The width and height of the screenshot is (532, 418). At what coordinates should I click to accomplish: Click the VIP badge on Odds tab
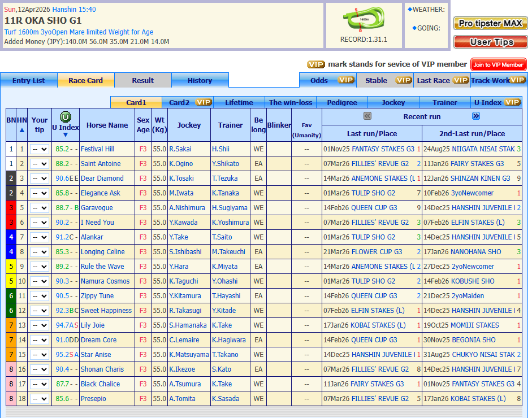[x=346, y=80]
